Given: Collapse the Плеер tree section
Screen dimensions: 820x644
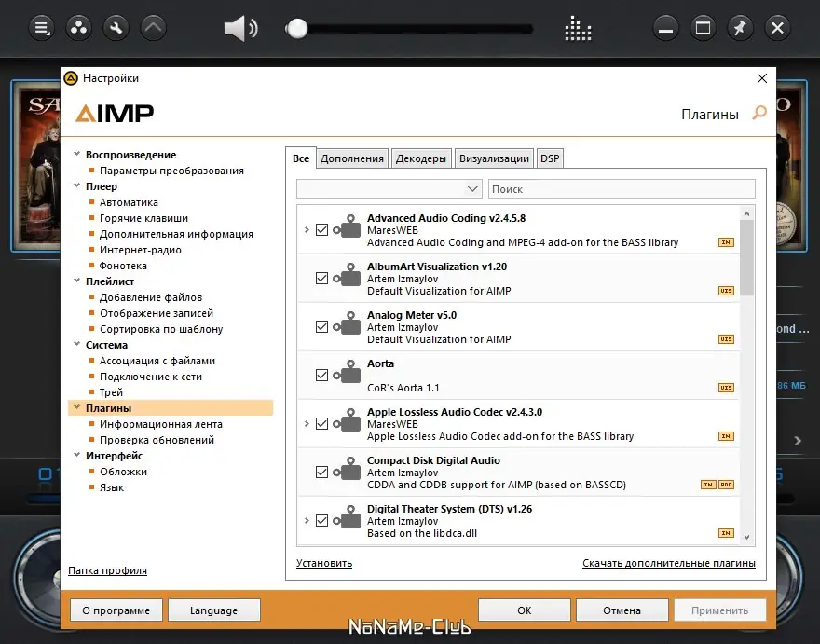Looking at the screenshot, I should pyautogui.click(x=76, y=185).
